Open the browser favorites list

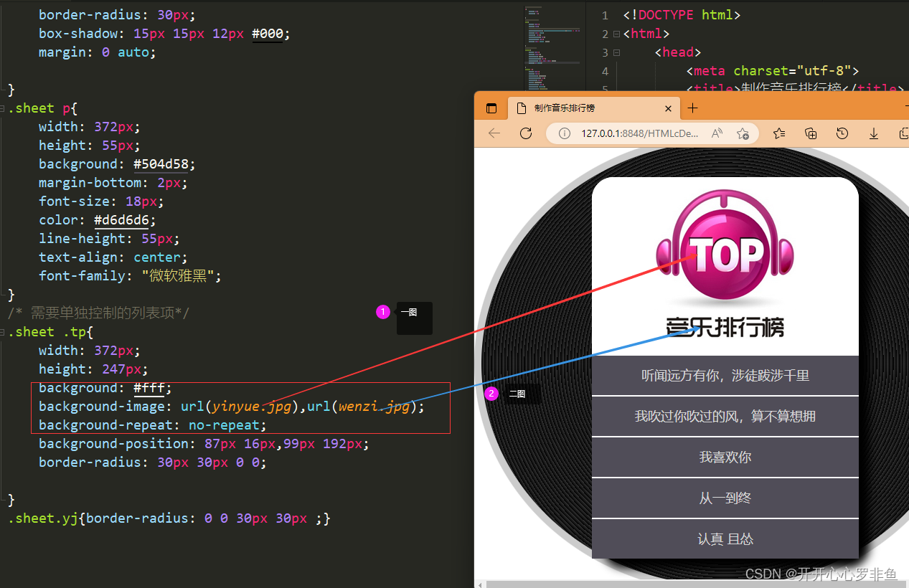[779, 133]
